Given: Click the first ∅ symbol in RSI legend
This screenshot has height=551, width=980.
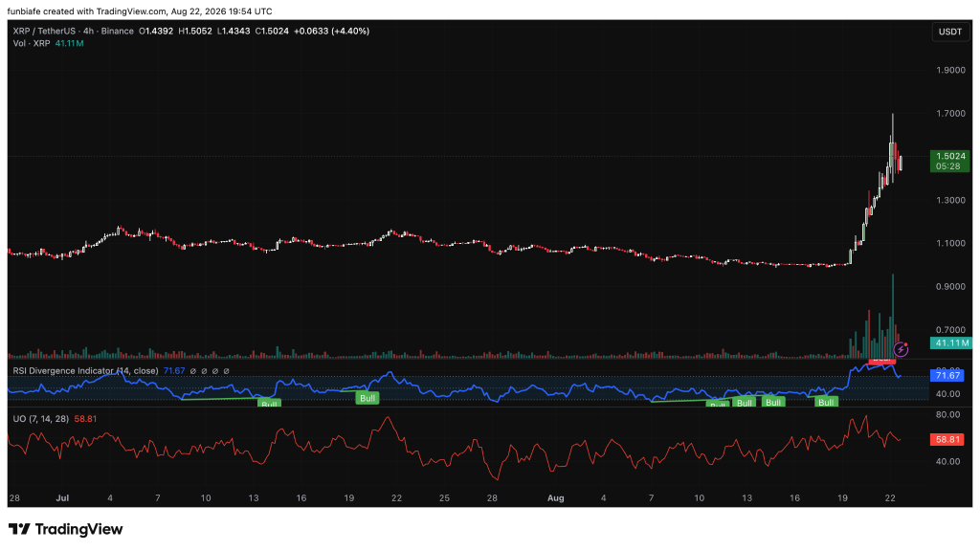Looking at the screenshot, I should [x=193, y=371].
